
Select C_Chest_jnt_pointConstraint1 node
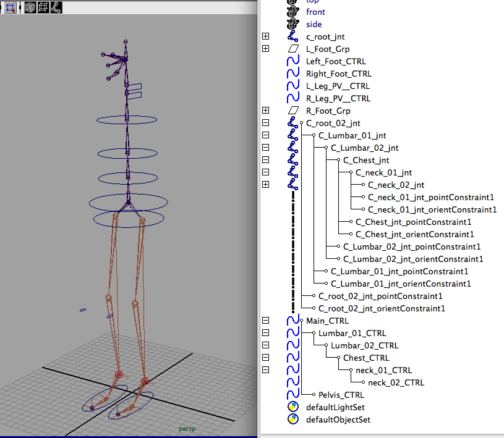tap(413, 222)
